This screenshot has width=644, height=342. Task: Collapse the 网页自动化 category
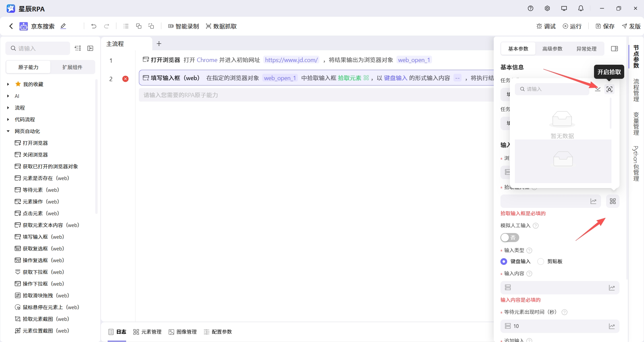pos(8,131)
